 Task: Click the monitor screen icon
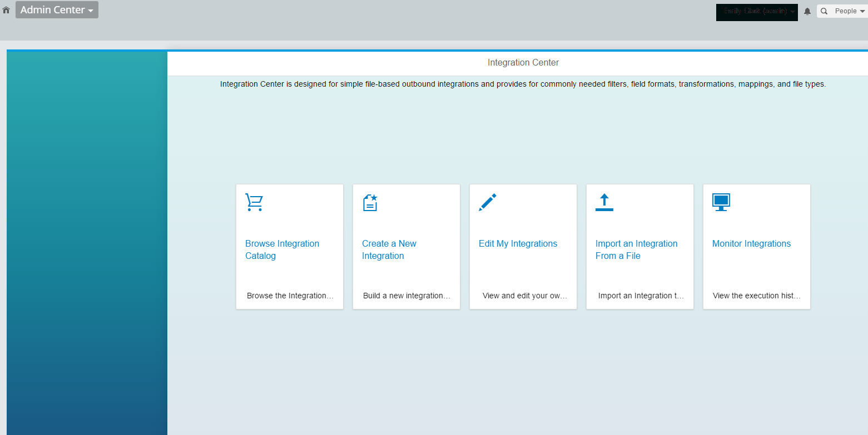[721, 202]
